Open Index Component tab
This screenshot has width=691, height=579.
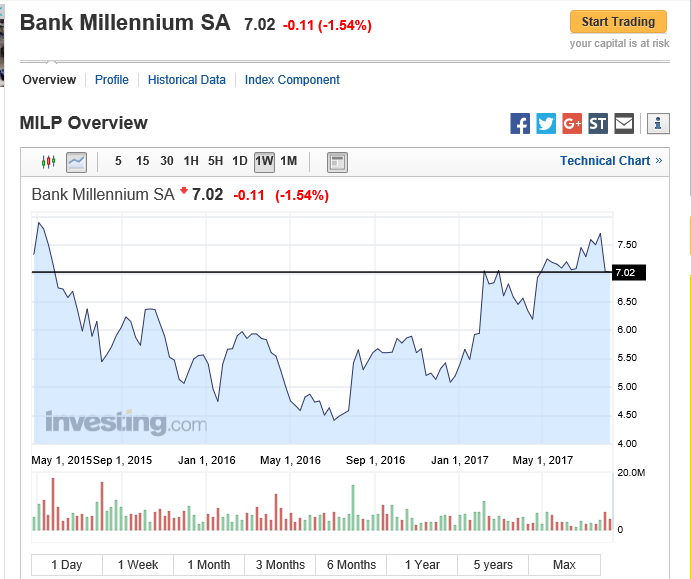(292, 80)
